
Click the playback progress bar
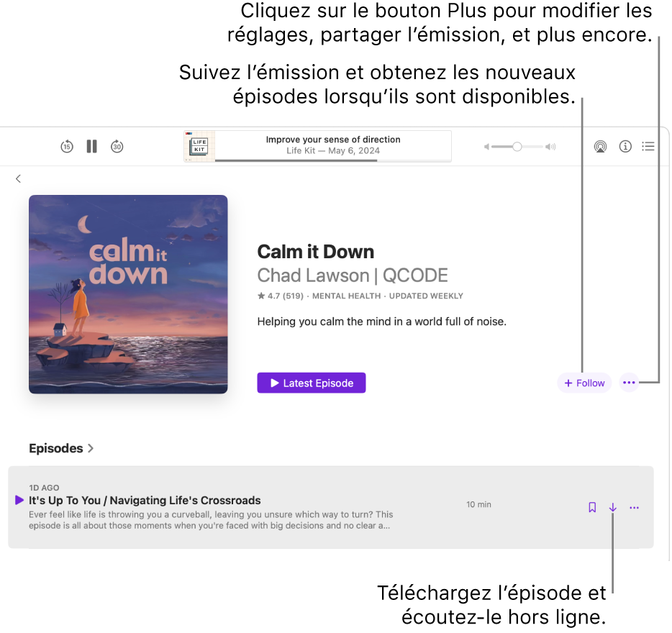333,160
